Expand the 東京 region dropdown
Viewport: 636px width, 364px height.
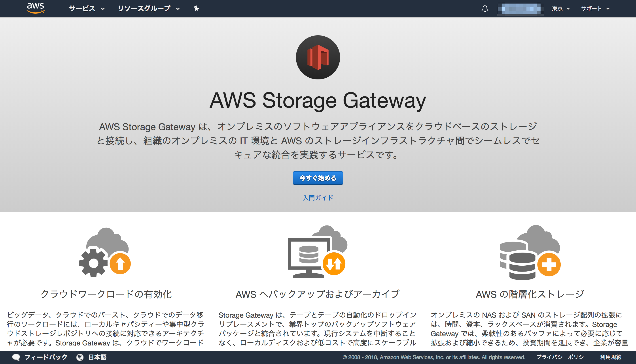(x=560, y=8)
